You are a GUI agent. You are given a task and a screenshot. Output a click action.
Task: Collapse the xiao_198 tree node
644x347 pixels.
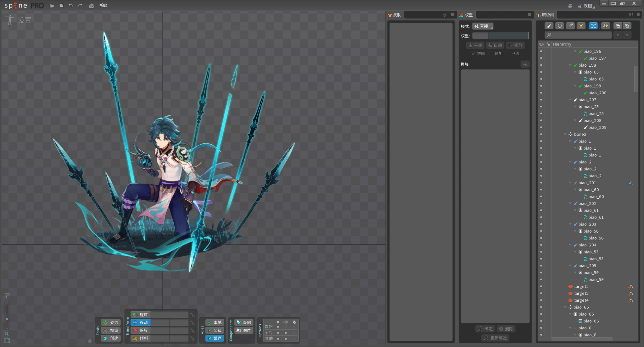[570, 65]
